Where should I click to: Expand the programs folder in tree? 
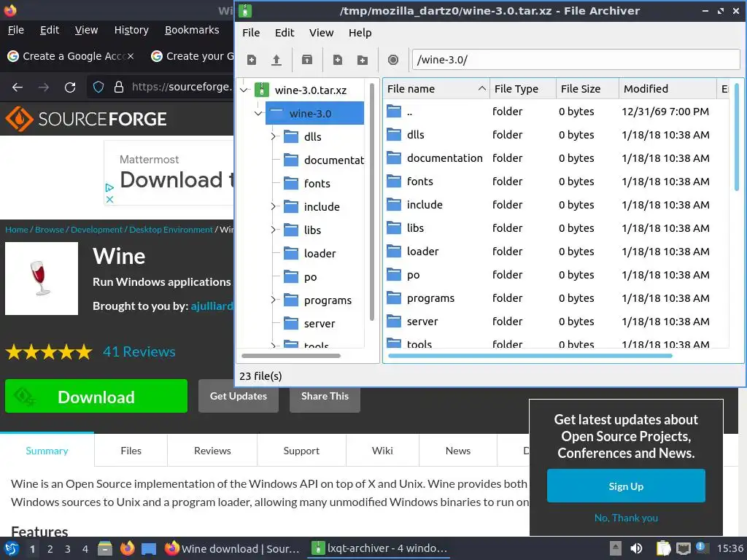274,300
